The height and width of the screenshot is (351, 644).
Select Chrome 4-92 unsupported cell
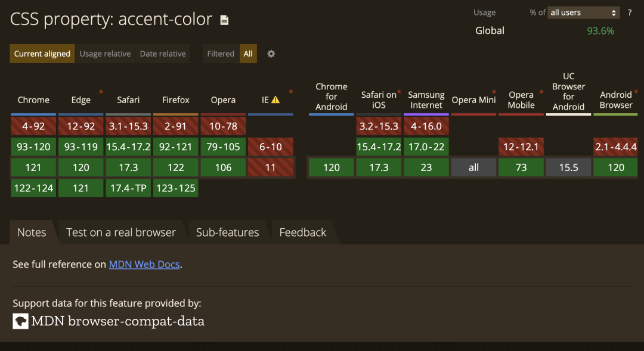point(33,126)
